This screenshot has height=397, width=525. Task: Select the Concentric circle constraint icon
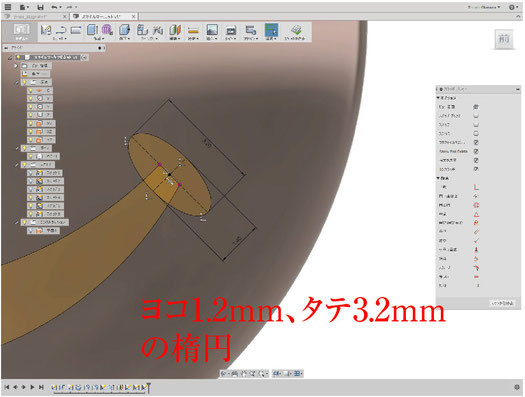tap(476, 205)
